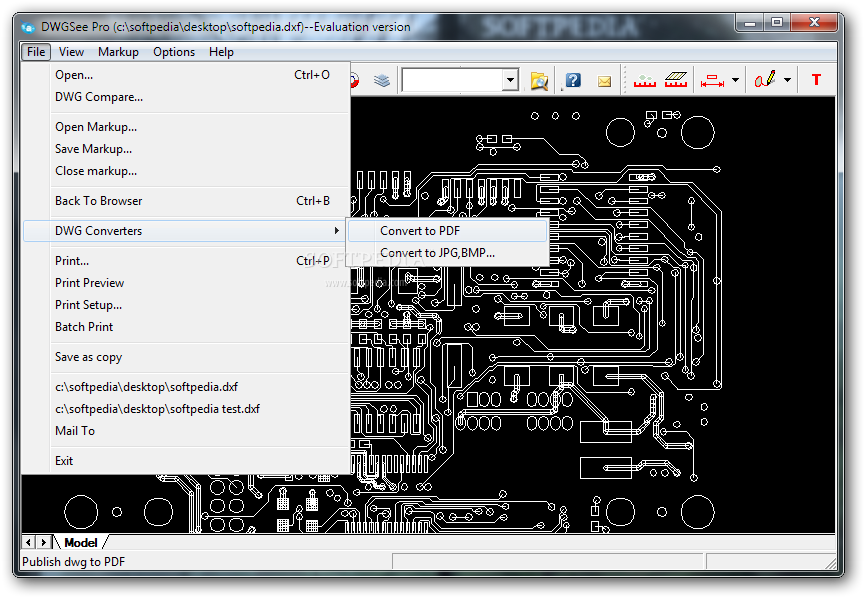Click the mail envelope icon
Viewport: 865px width, 598px height.
tap(605, 81)
